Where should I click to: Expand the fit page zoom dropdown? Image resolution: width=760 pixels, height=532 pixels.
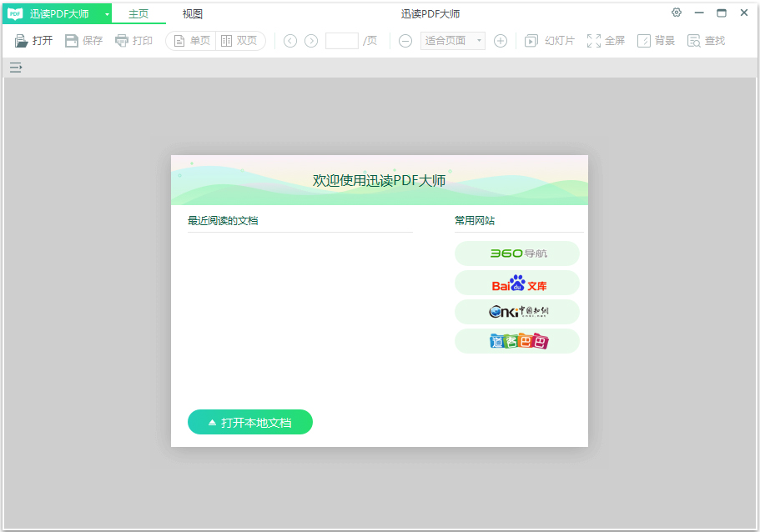point(479,41)
